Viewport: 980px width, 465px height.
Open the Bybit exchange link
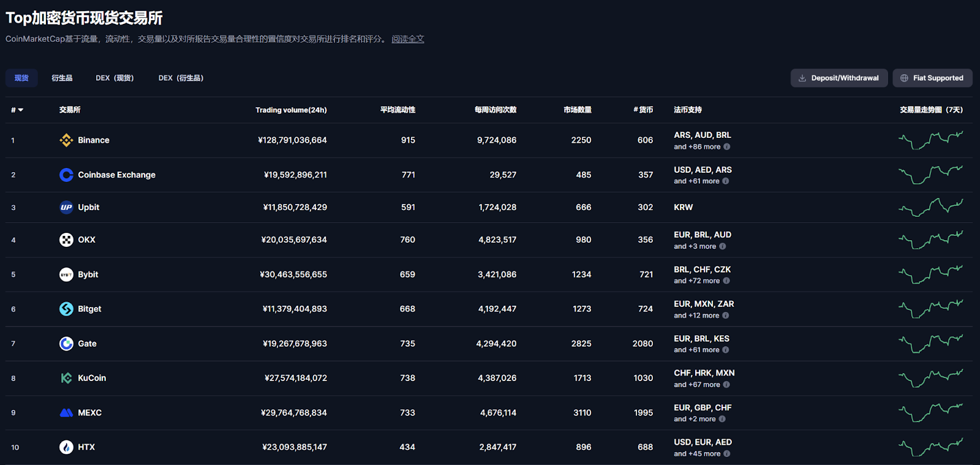(x=88, y=274)
